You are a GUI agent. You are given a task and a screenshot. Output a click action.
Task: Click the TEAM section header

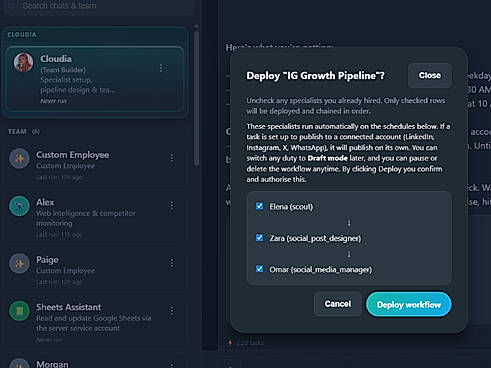[x=24, y=132]
